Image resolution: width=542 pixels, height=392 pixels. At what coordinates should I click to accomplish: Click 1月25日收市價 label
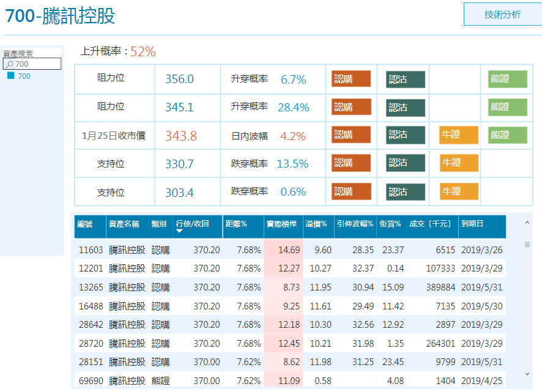click(x=113, y=136)
